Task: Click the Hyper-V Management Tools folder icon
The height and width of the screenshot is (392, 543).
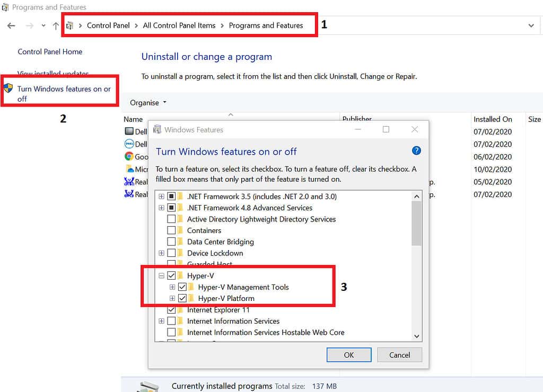Action: point(191,287)
